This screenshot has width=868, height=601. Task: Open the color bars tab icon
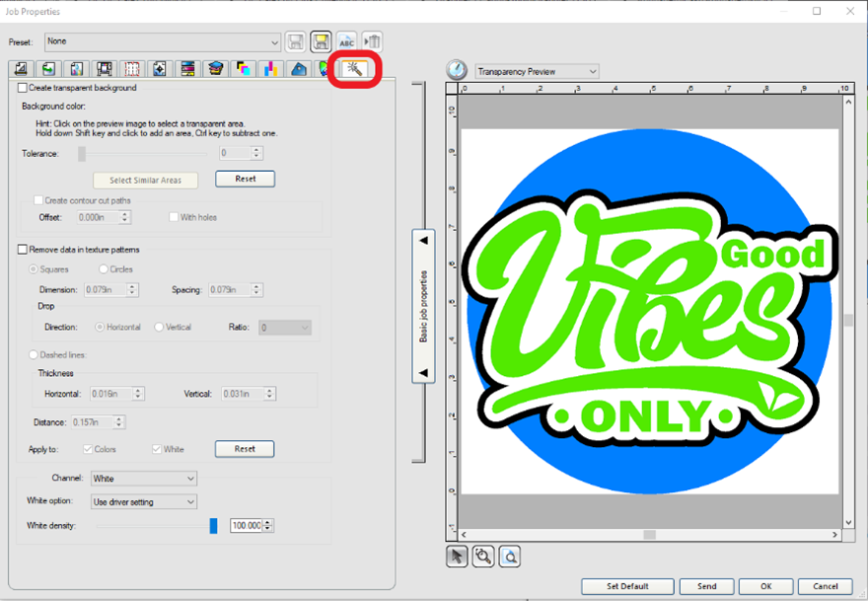186,69
